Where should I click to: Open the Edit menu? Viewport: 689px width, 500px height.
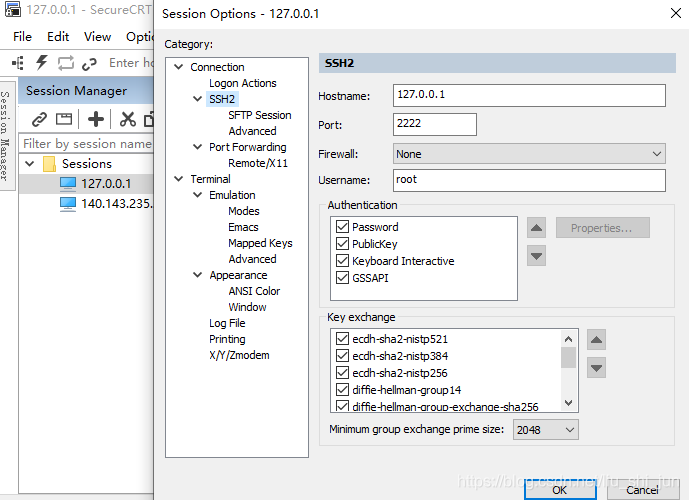pos(58,36)
